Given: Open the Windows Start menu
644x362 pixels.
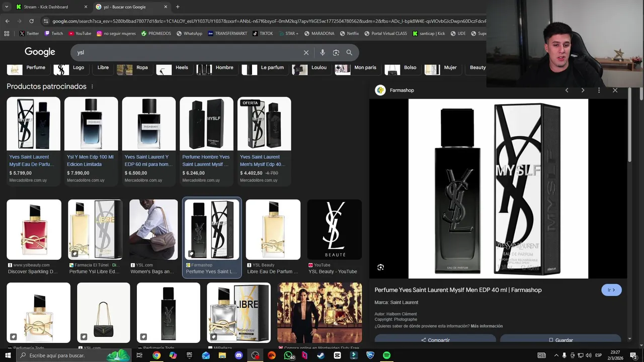Looking at the screenshot, I should tap(8, 355).
